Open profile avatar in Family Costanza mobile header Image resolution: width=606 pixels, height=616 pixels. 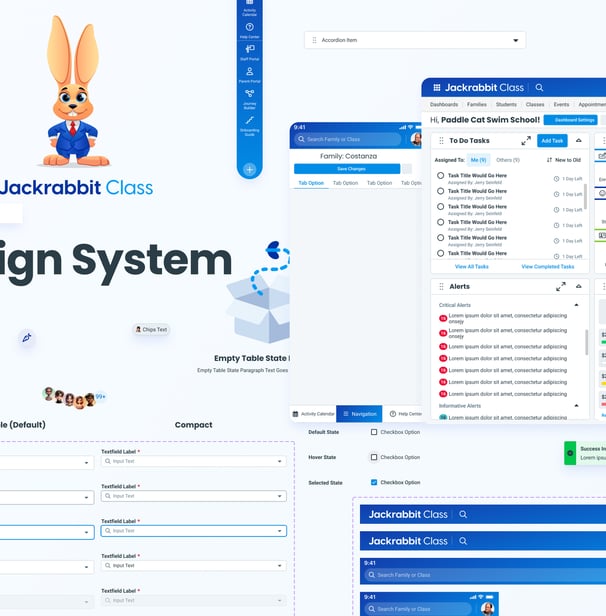[x=416, y=139]
